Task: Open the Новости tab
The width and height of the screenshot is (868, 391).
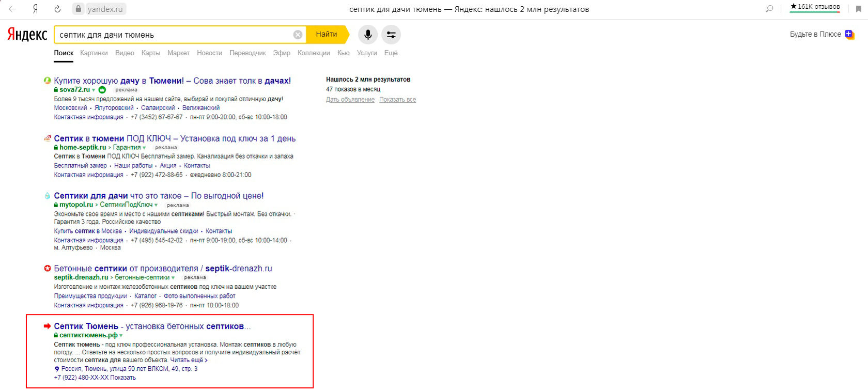Action: (x=209, y=53)
